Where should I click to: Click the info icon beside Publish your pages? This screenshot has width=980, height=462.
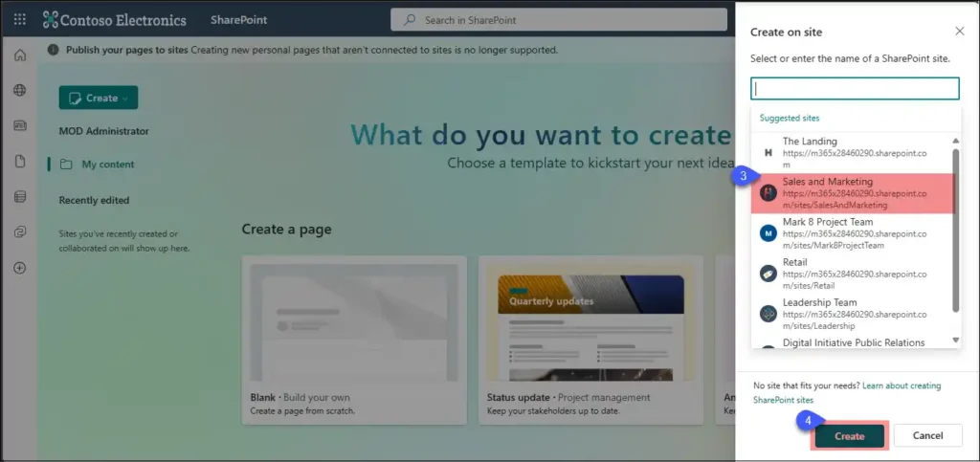(x=54, y=50)
